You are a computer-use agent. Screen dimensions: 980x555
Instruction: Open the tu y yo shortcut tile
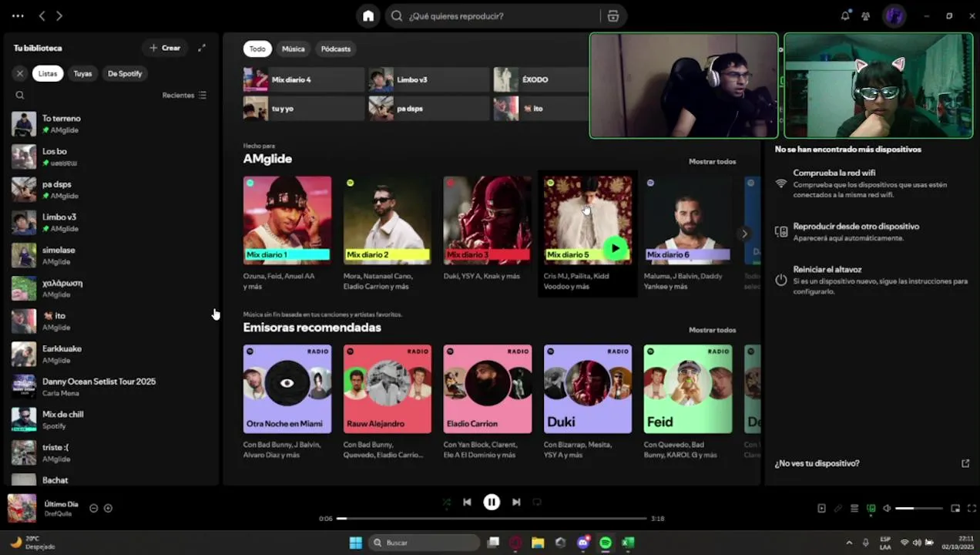point(304,109)
